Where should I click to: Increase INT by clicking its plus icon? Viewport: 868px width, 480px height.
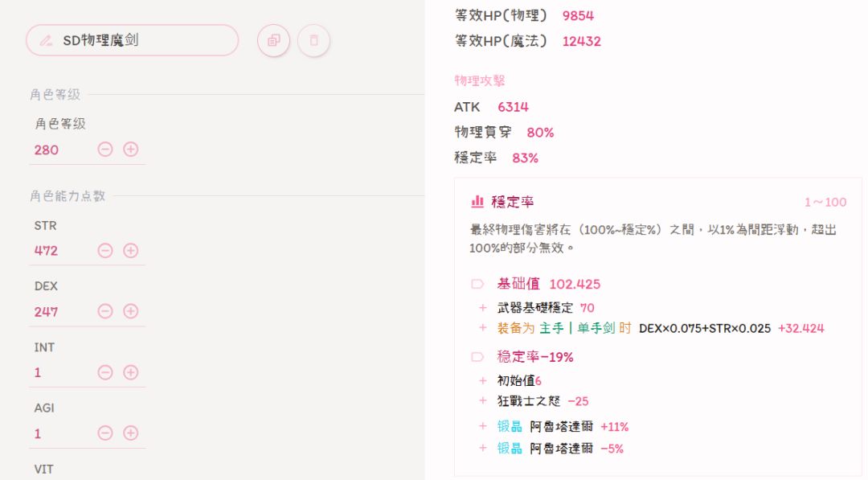(130, 372)
